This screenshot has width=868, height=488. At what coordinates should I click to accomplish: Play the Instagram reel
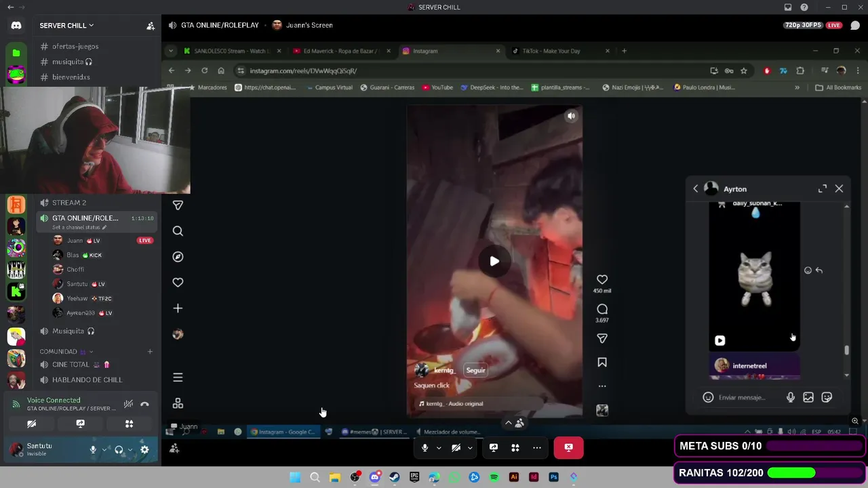click(494, 261)
